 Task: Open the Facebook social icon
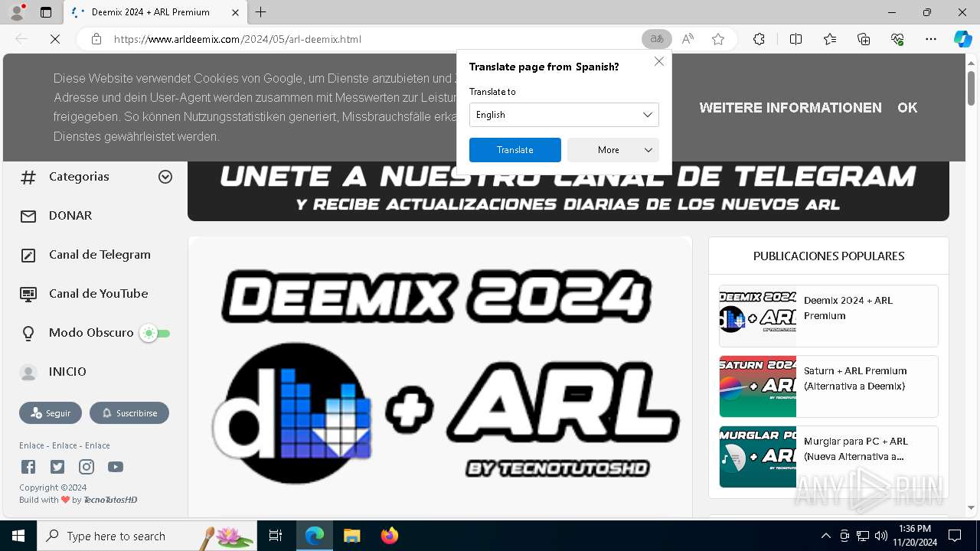pyautogui.click(x=28, y=467)
